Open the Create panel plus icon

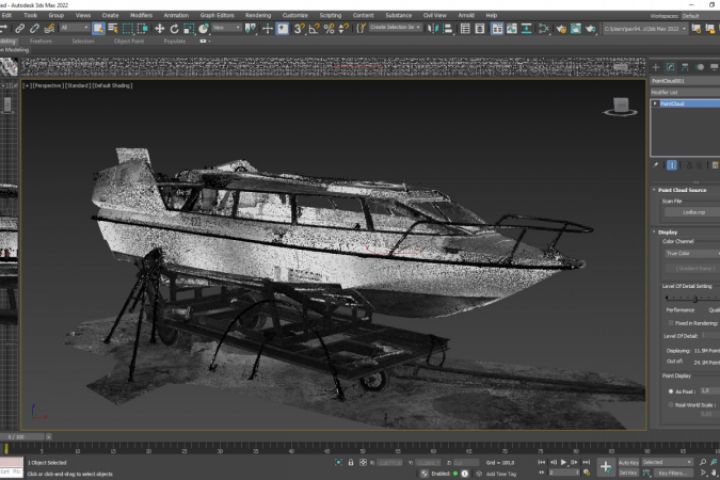[x=657, y=67]
